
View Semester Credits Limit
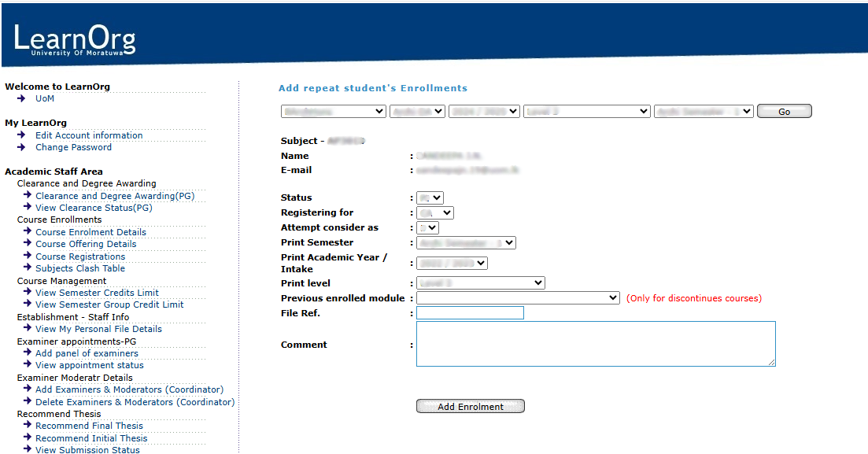pyautogui.click(x=97, y=293)
